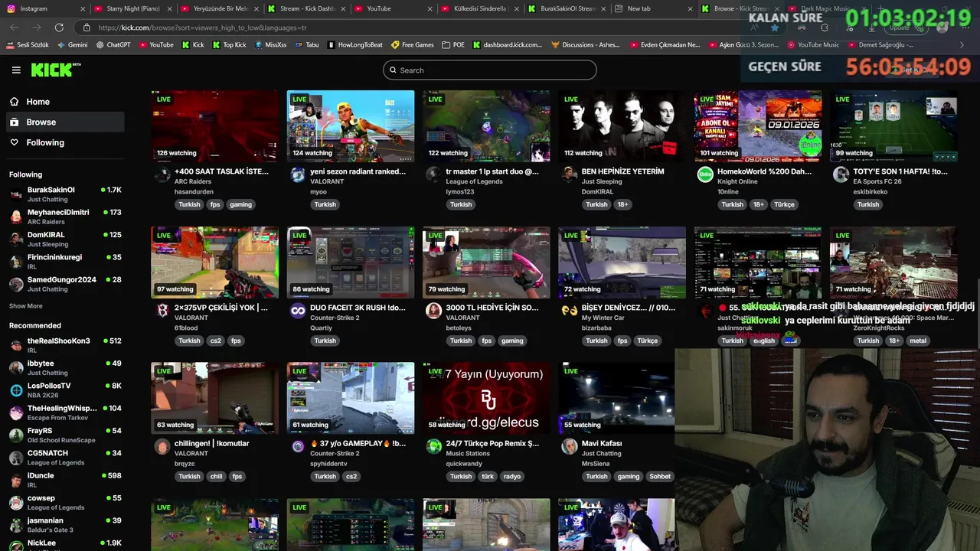Click Quartly avatar on Counter-Strike 2 card
Viewport: 980px width, 551px height.
click(x=298, y=310)
